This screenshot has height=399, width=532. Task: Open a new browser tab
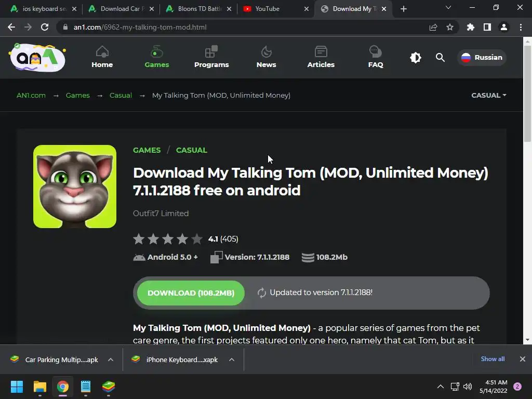[403, 9]
